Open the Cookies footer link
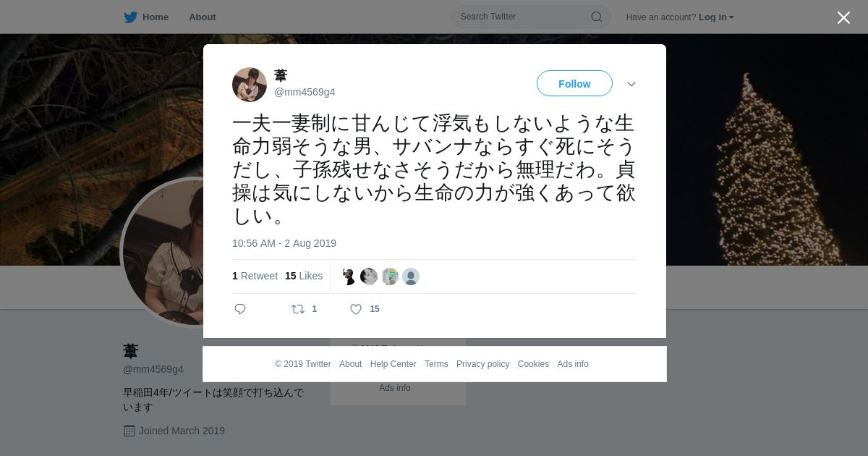 click(x=533, y=364)
